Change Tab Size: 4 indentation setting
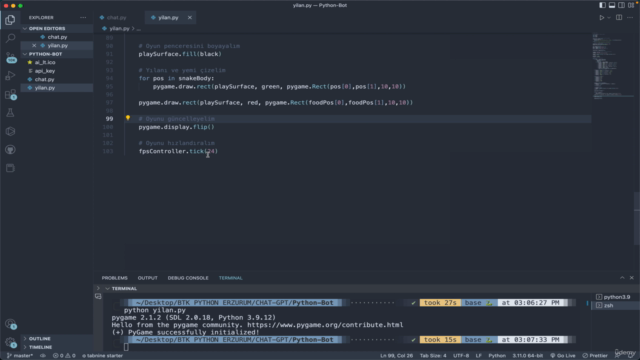This screenshot has height=360, width=640. (433, 356)
